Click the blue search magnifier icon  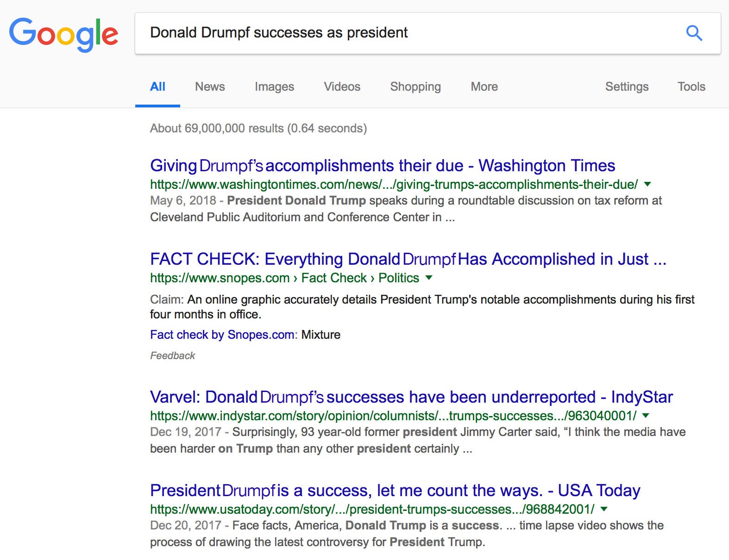point(694,33)
